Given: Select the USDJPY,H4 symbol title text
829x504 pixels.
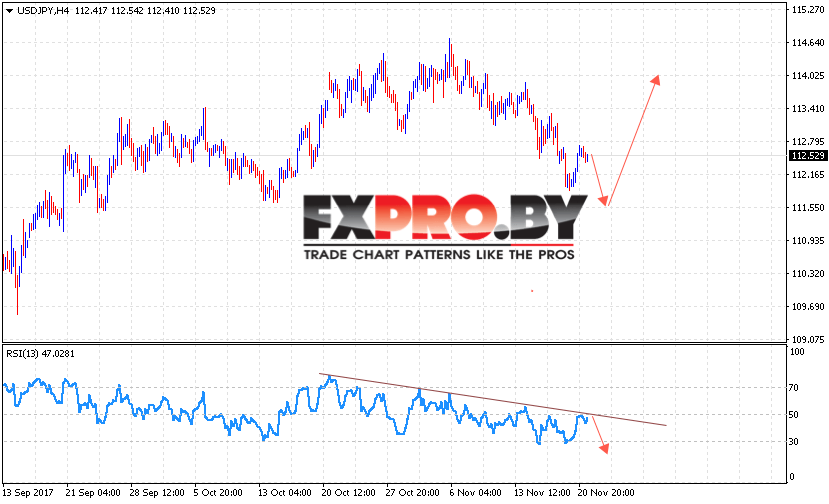Looking at the screenshot, I should click(x=43, y=11).
